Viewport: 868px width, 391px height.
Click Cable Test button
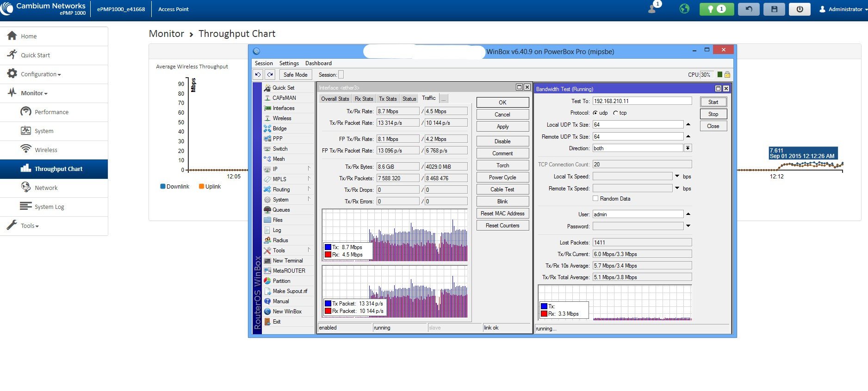[x=502, y=189]
